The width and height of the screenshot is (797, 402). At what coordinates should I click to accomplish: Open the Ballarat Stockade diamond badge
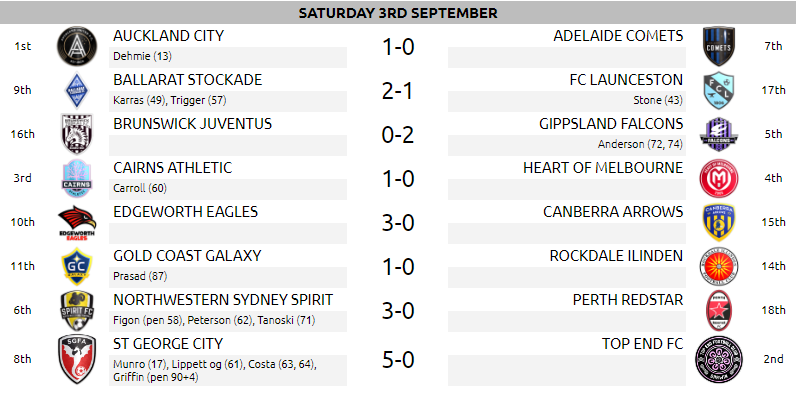point(77,90)
